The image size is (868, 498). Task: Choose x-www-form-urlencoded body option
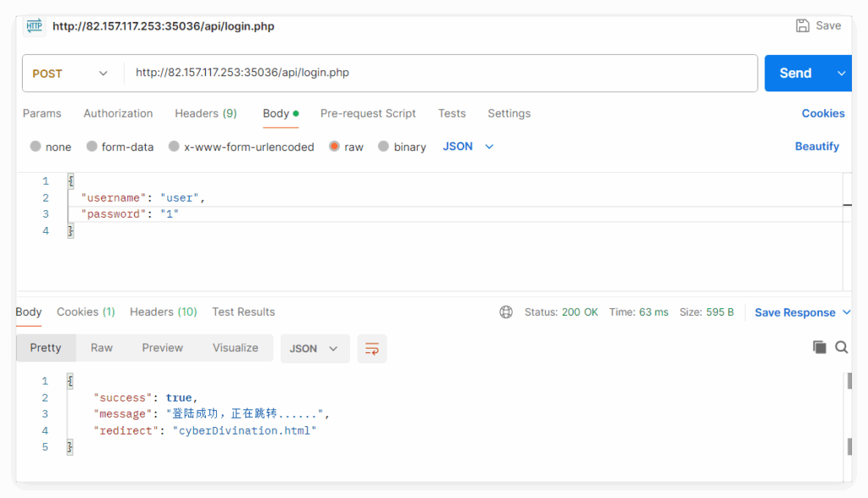click(x=174, y=147)
